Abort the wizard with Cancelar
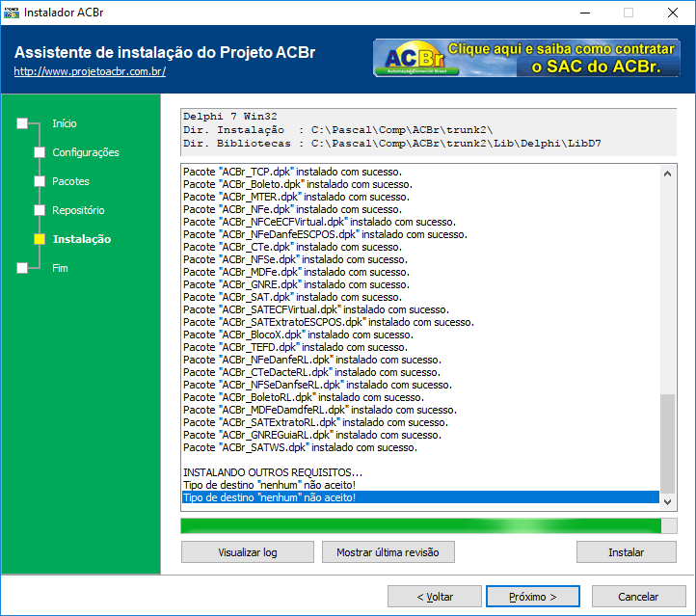The image size is (696, 616). (x=638, y=597)
